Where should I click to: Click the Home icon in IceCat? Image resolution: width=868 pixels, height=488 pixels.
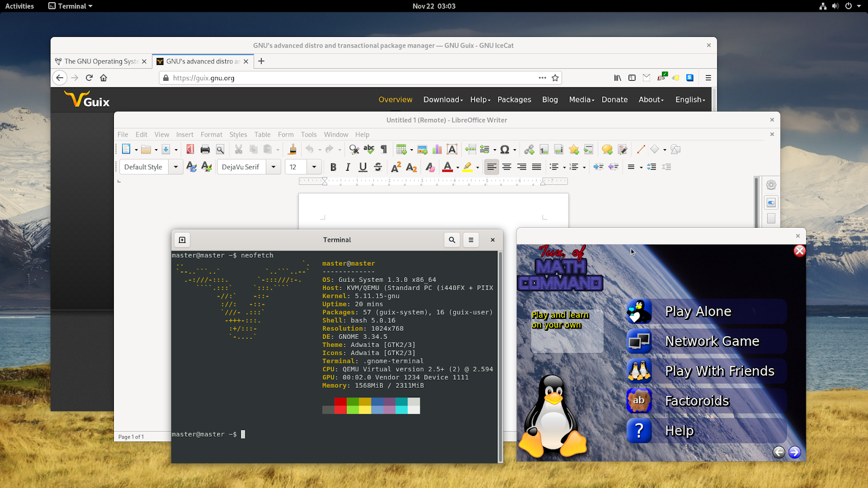104,78
